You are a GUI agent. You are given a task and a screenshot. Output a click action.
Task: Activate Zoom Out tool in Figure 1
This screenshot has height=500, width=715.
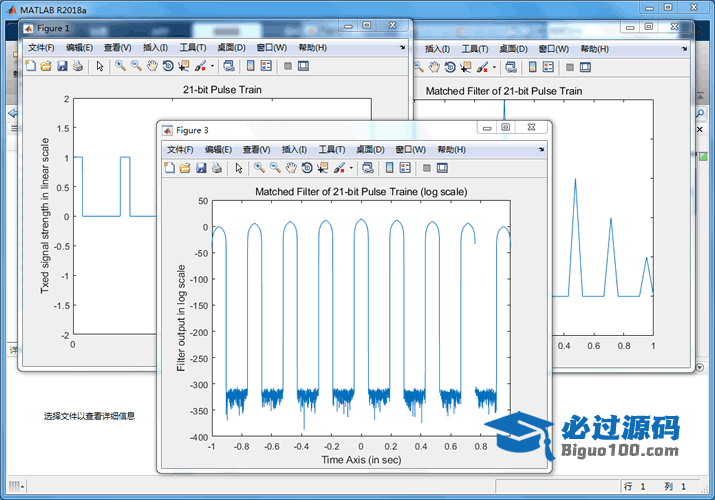(x=136, y=66)
